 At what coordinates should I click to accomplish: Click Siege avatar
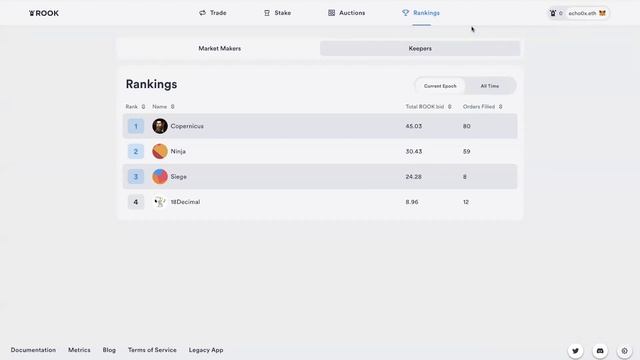click(x=160, y=177)
